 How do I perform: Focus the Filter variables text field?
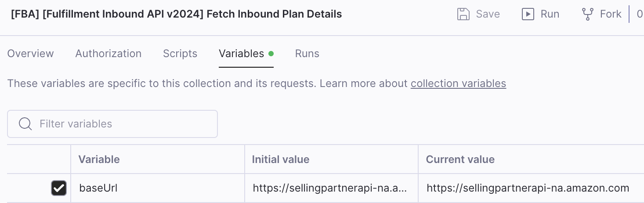123,124
